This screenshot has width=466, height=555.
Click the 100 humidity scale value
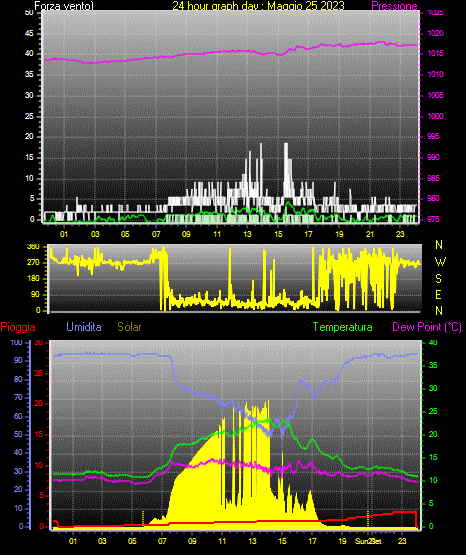click(x=16, y=342)
